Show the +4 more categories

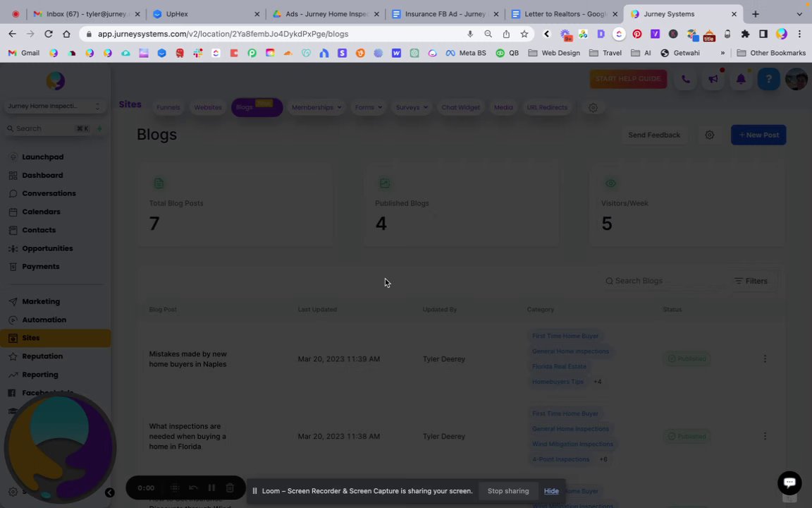tap(597, 382)
